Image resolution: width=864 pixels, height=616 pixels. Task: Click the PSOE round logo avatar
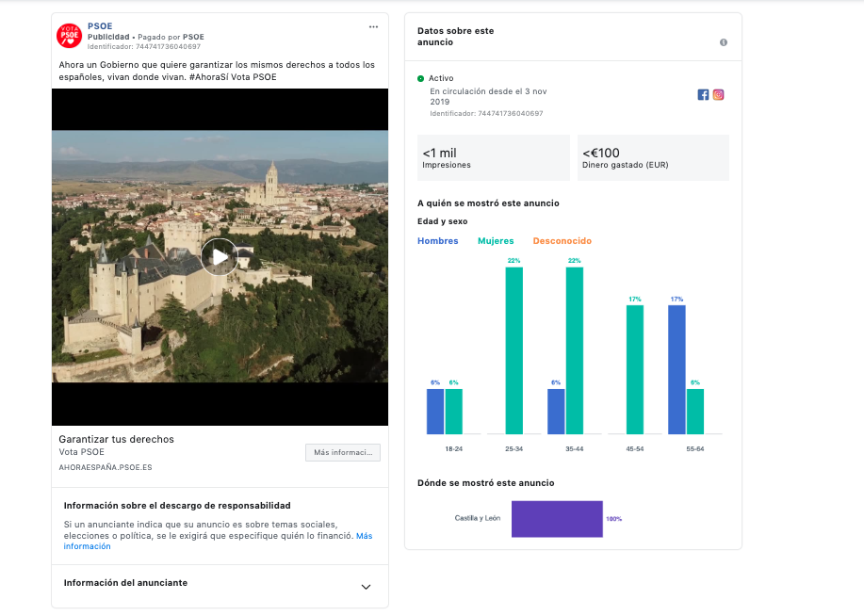pyautogui.click(x=70, y=35)
